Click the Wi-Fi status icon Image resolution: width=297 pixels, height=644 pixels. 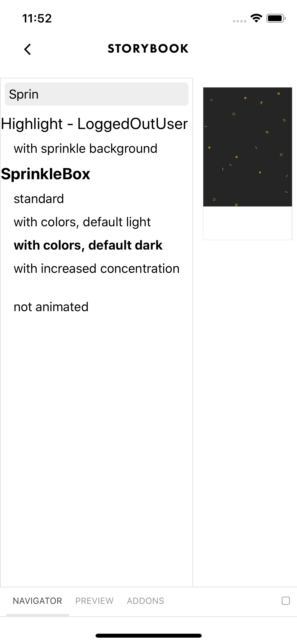pos(256,18)
